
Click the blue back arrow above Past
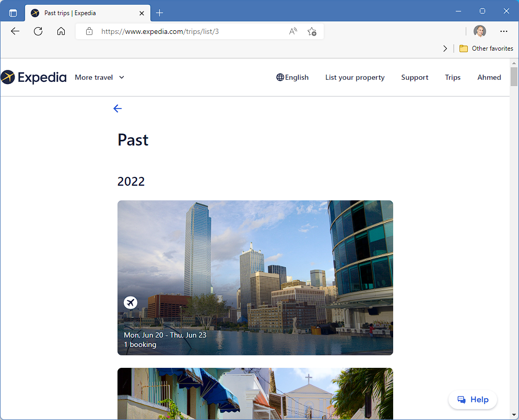117,109
